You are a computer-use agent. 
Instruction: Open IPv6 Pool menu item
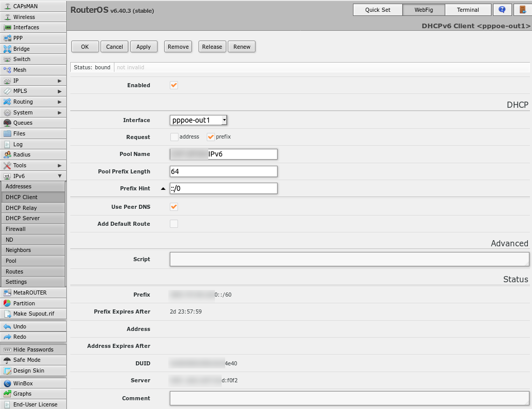coord(33,261)
